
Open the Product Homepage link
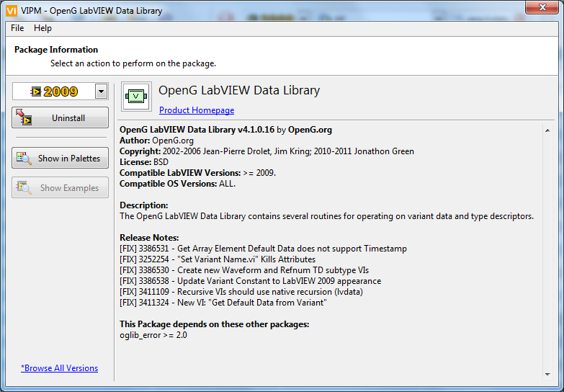pos(197,110)
